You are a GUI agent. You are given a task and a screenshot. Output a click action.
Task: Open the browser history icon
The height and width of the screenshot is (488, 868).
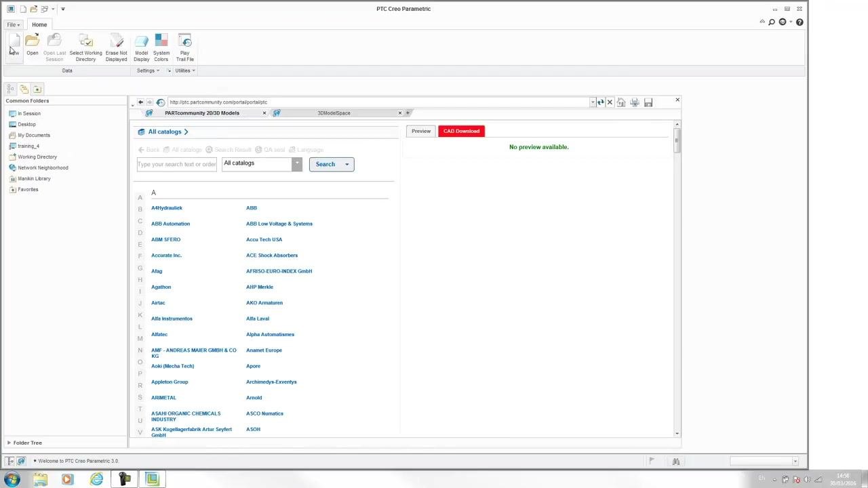(x=160, y=102)
